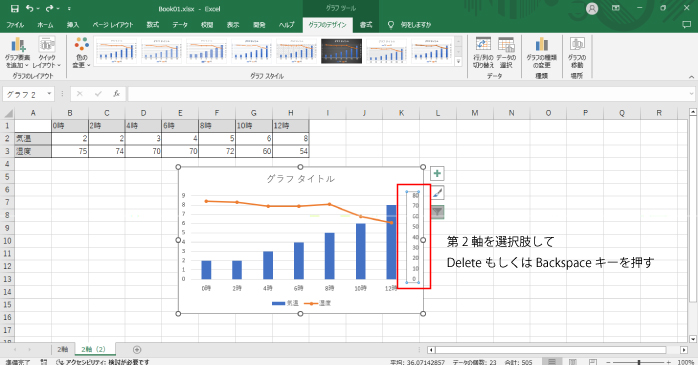Open Ribbon Display Options icon
This screenshot has width=698, height=365.
[616, 8]
